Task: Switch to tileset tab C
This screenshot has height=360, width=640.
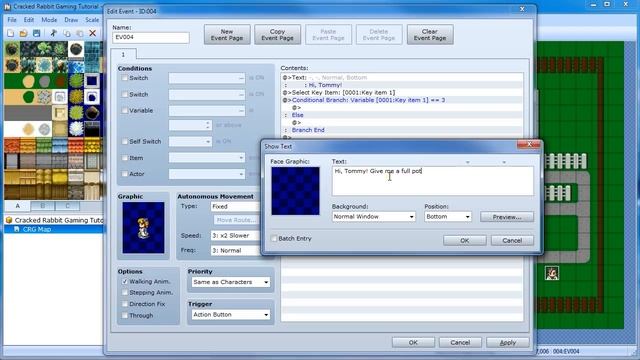Action: coord(67,206)
